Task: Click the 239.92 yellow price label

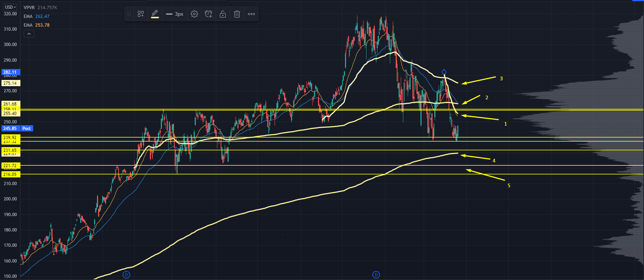Action: click(x=10, y=138)
